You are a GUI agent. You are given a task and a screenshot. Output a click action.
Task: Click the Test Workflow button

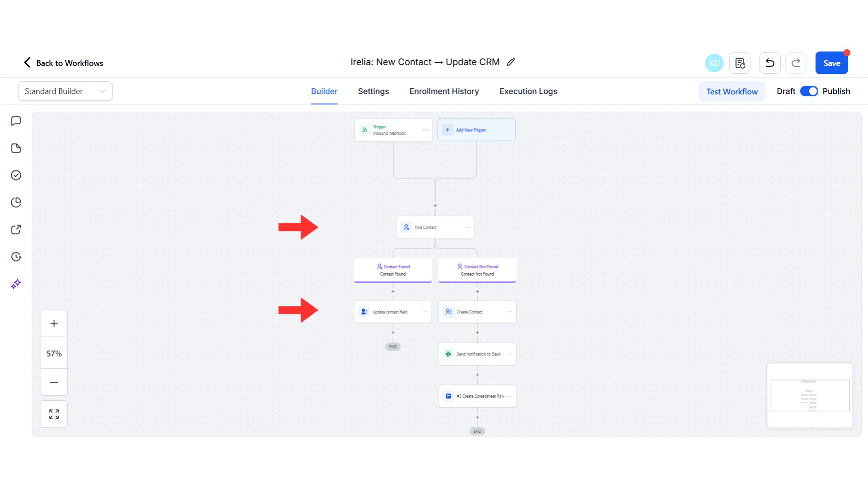(732, 91)
